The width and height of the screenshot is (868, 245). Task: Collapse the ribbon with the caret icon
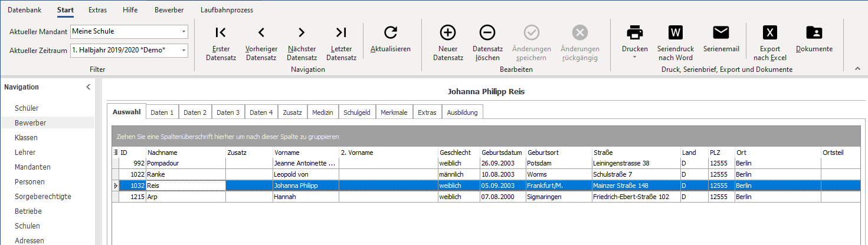858,69
